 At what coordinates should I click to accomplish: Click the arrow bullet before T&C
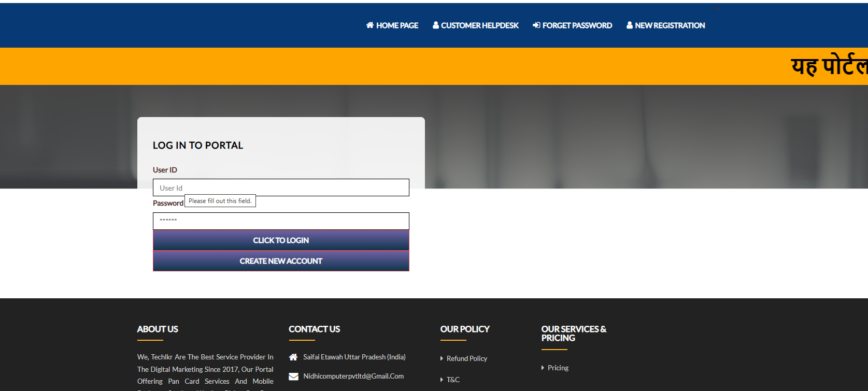[x=442, y=380]
